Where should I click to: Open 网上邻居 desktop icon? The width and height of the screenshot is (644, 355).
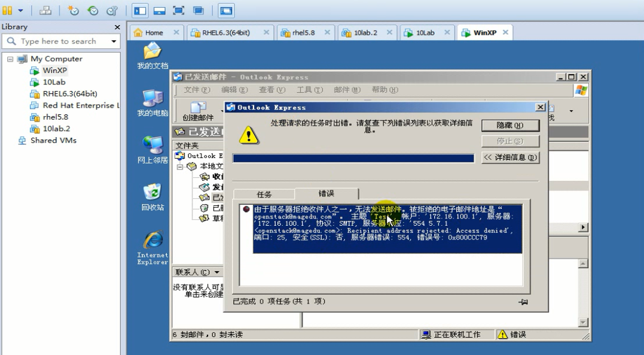(152, 150)
